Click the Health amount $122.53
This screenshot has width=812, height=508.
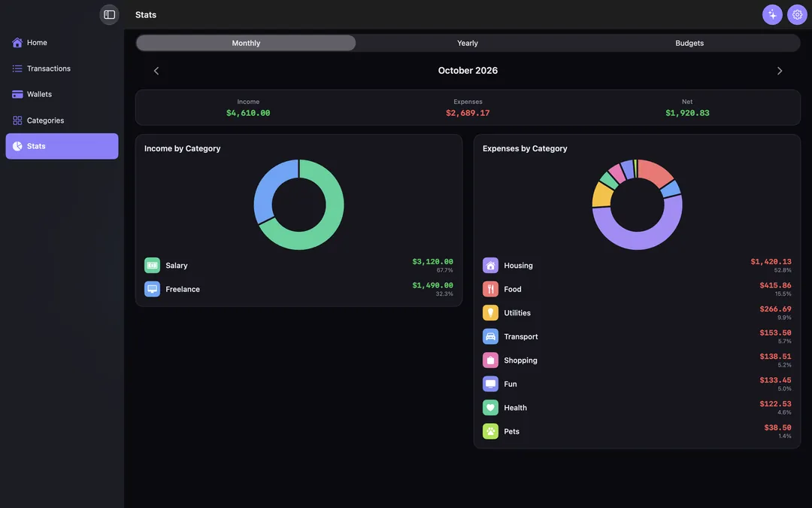(775, 404)
